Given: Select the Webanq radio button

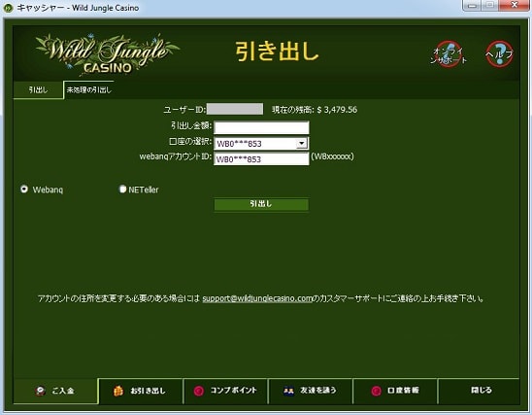Looking at the screenshot, I should [x=24, y=189].
